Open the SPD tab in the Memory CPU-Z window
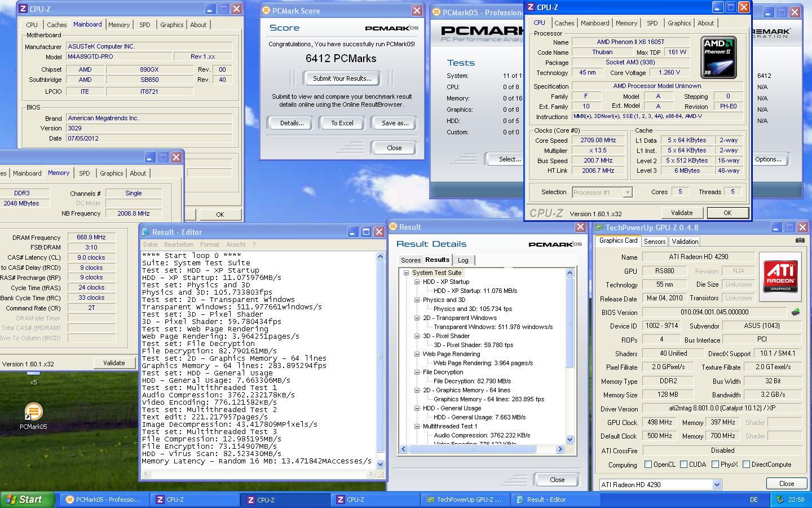812x508 pixels. (84, 173)
